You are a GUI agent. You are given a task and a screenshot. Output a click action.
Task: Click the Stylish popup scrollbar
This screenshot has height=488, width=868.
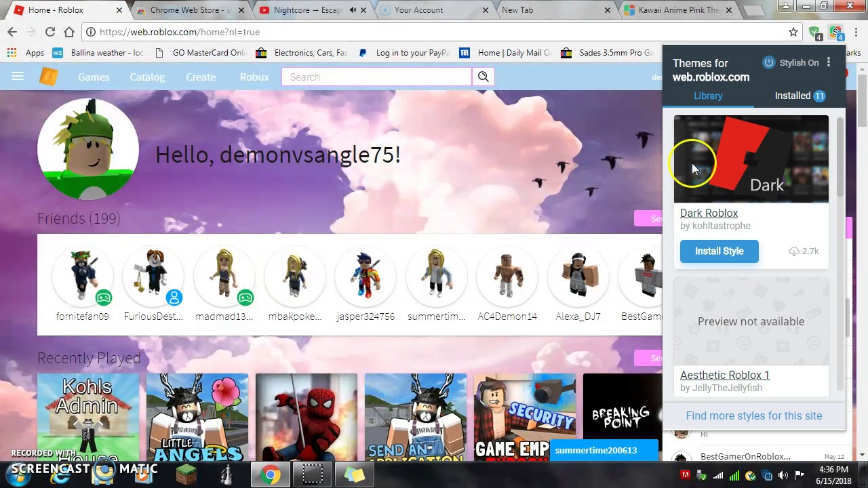click(x=840, y=157)
